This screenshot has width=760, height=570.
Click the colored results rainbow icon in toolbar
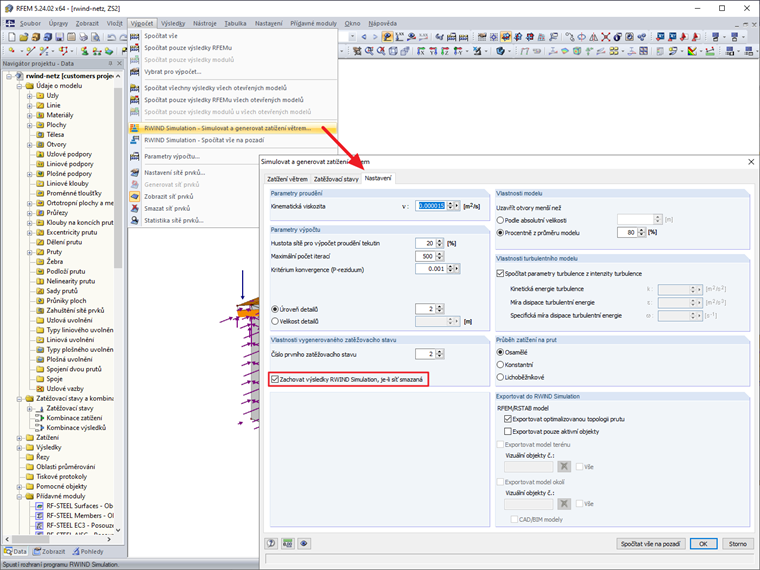(692, 51)
